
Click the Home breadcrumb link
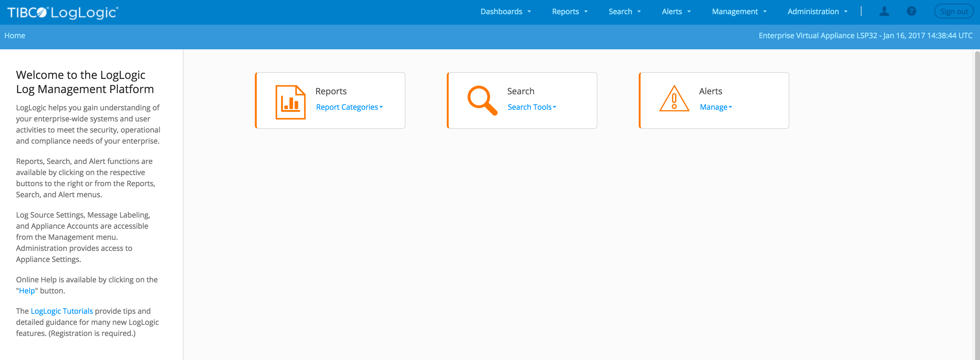(15, 36)
